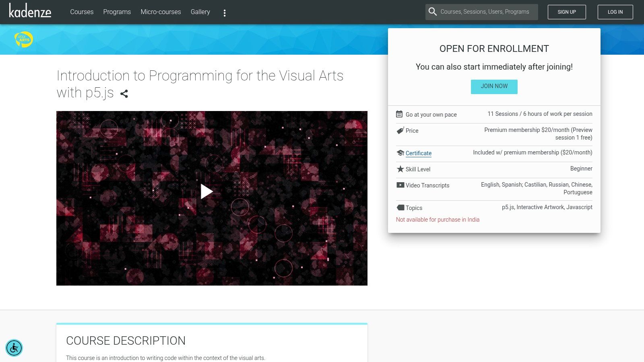Go to Micro-courses

(161, 12)
